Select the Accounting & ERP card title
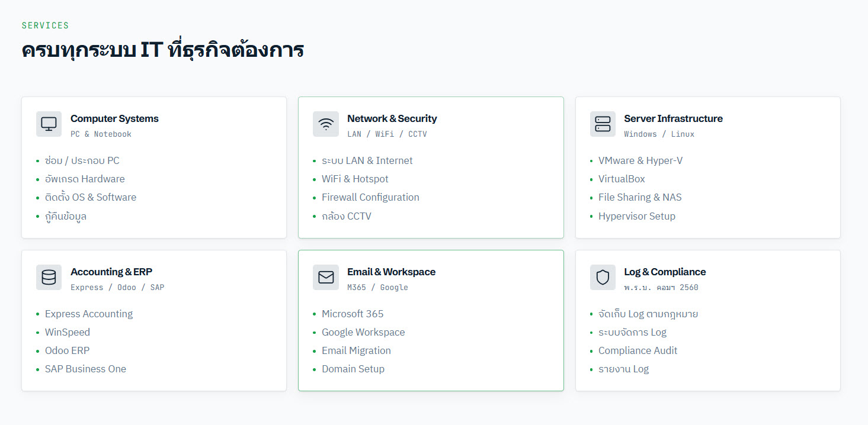This screenshot has height=425, width=868. pos(111,272)
